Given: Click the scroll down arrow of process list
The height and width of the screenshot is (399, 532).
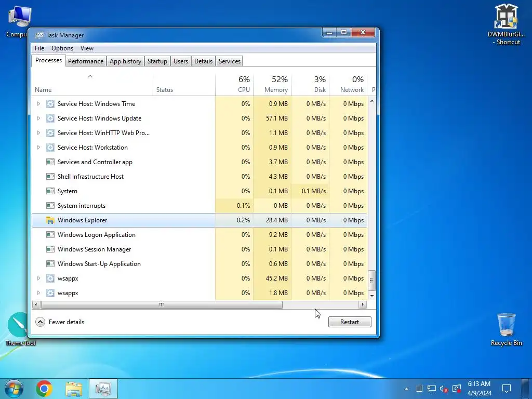Looking at the screenshot, I should pos(372,296).
